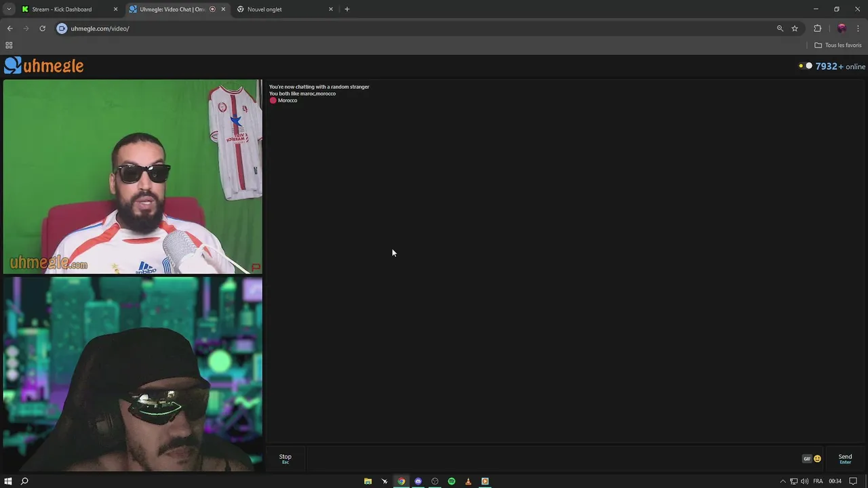Close the Kick Dashboard tab
This screenshot has width=868, height=488.
[115, 9]
